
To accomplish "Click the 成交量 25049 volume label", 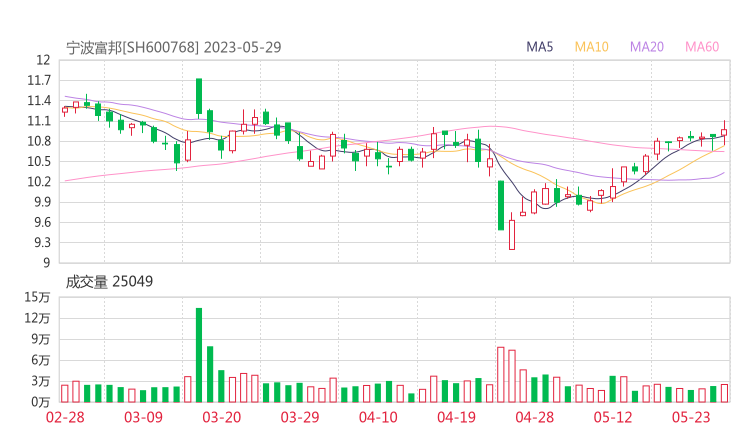I will pos(109,281).
